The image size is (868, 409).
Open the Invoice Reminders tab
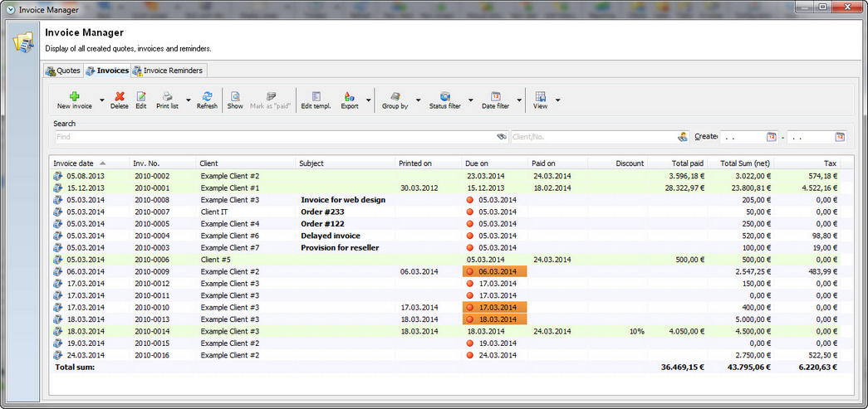[169, 71]
